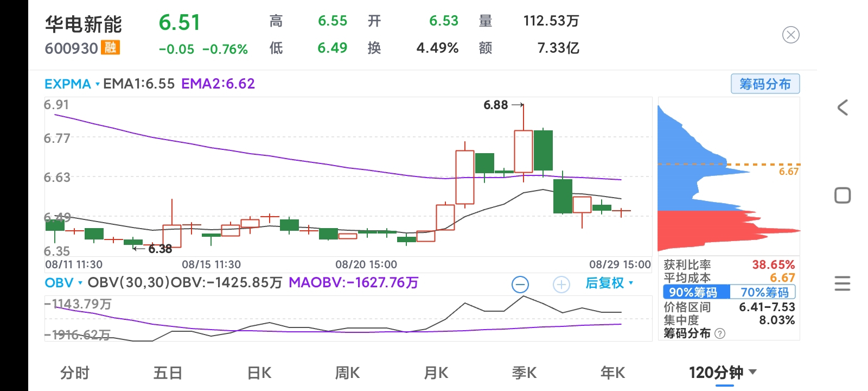Switch to the 日K tab

pyautogui.click(x=259, y=373)
